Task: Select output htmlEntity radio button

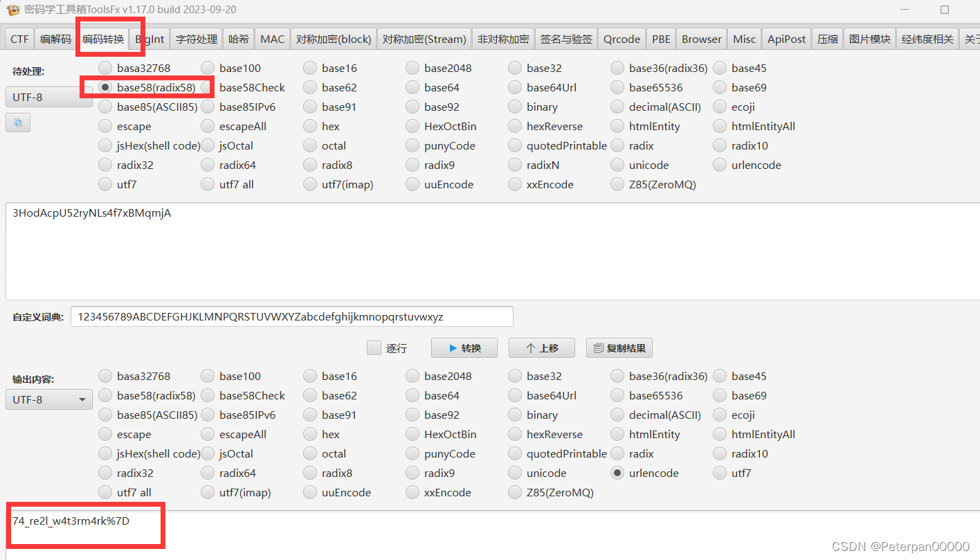Action: (x=617, y=434)
